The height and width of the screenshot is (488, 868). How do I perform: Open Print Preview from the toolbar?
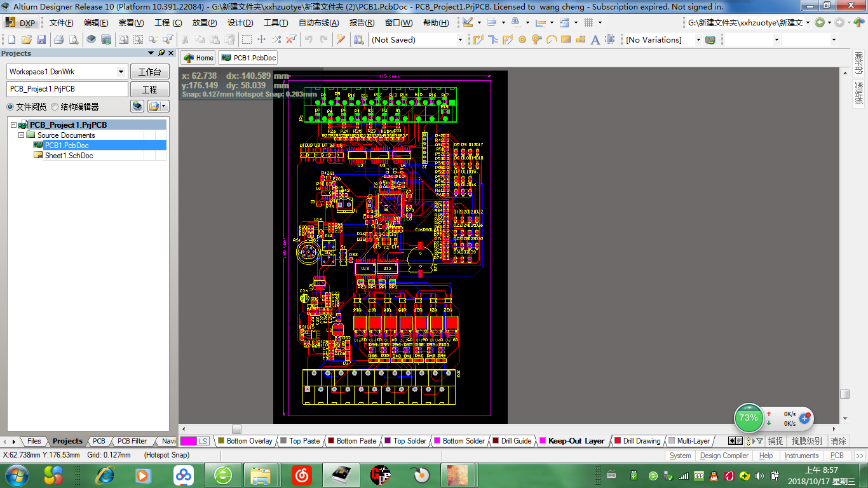(x=74, y=39)
